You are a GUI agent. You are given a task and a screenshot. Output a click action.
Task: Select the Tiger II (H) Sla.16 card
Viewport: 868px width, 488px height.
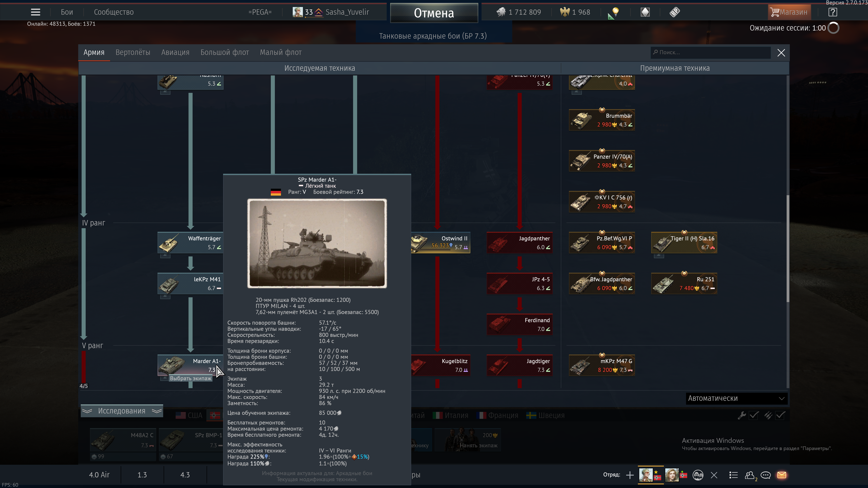(x=684, y=242)
